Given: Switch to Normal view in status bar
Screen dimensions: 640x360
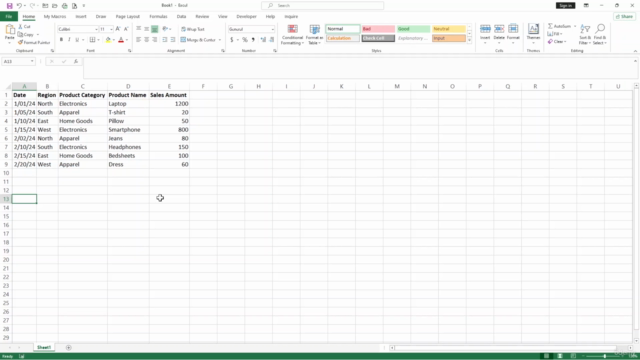Looking at the screenshot, I should [x=546, y=356].
